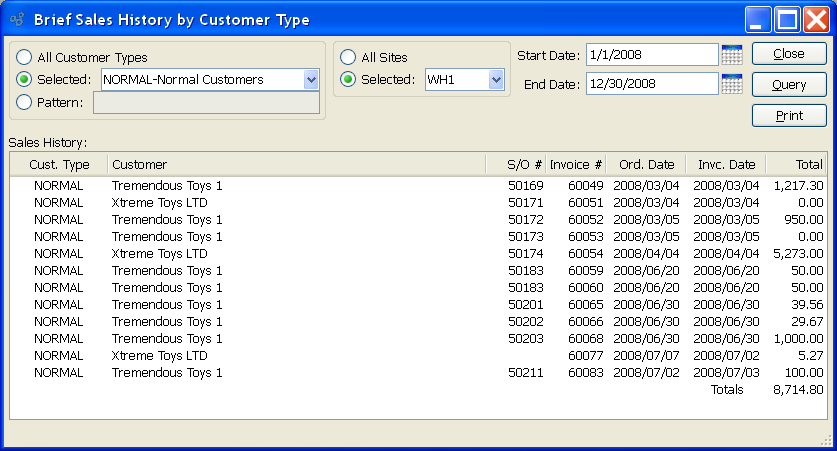Screen dimensions: 837x451
Task: Click into the End Date field
Action: tap(651, 84)
